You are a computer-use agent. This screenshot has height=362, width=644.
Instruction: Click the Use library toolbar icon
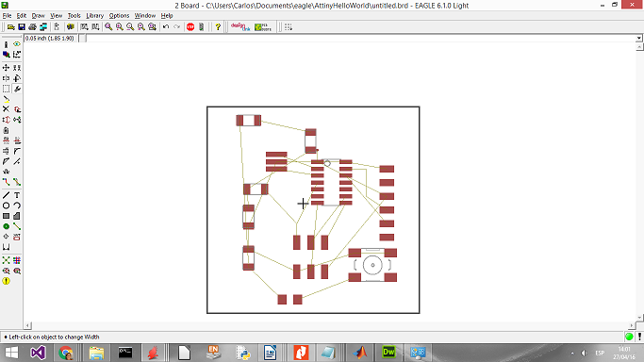71,27
